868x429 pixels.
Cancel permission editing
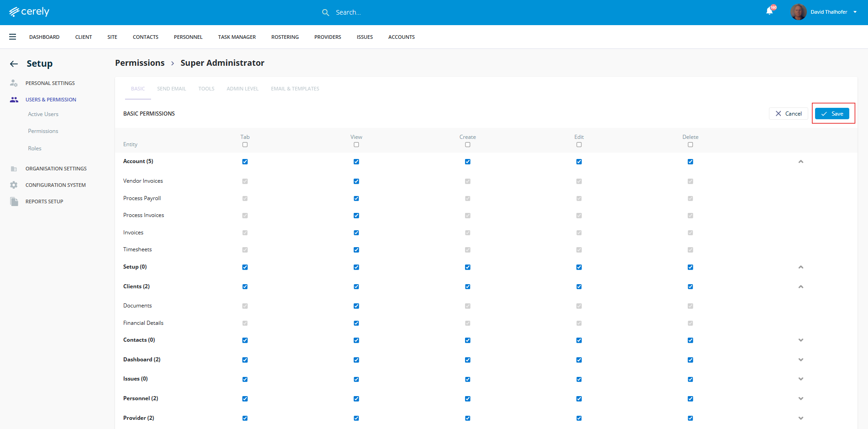point(788,114)
